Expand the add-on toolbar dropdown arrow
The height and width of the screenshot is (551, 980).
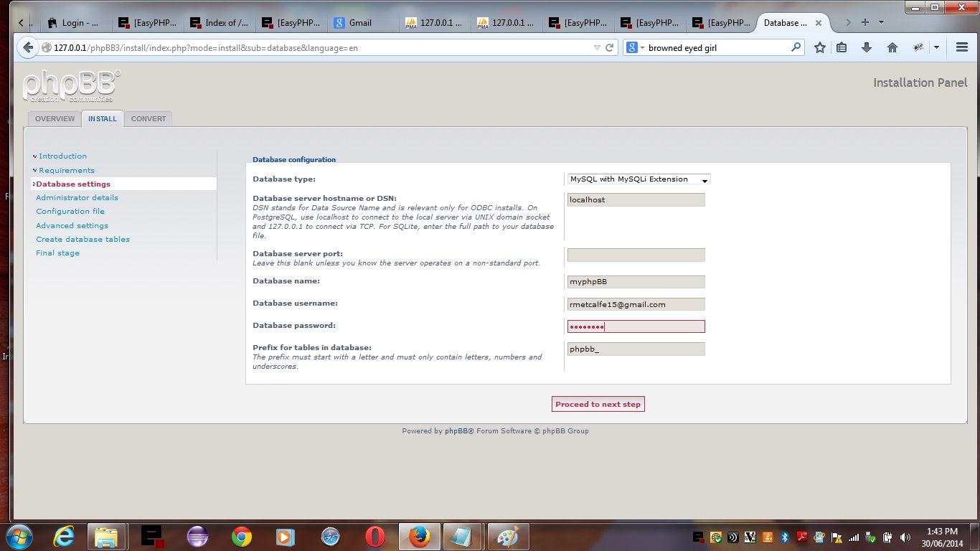tap(936, 47)
